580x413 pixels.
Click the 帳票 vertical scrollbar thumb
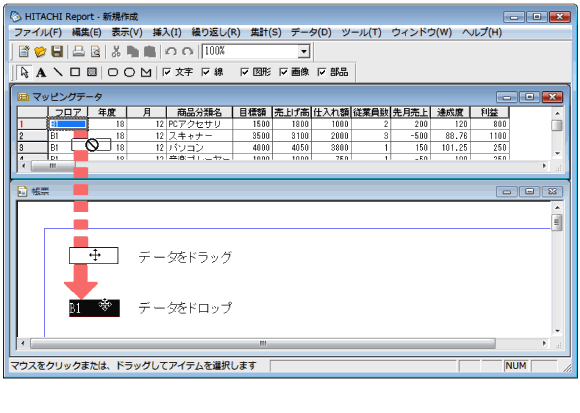557,223
